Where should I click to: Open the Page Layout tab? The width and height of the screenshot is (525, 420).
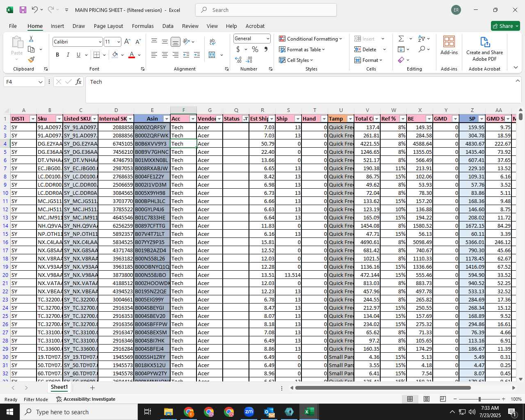tap(108, 26)
